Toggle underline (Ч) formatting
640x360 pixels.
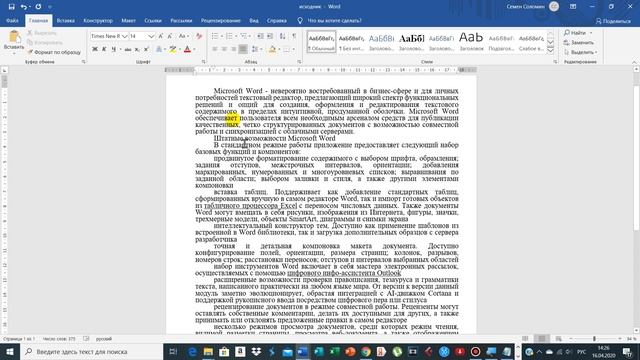(x=113, y=49)
